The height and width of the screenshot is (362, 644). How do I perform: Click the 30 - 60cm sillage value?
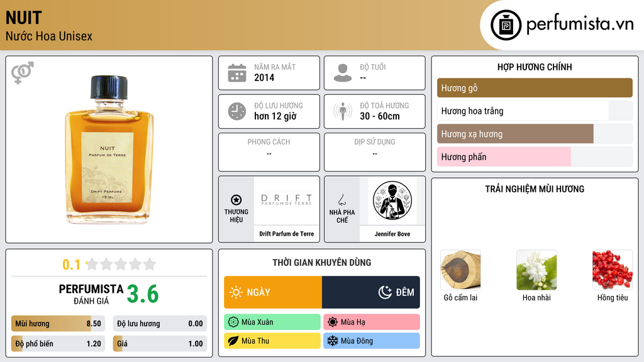(x=380, y=116)
